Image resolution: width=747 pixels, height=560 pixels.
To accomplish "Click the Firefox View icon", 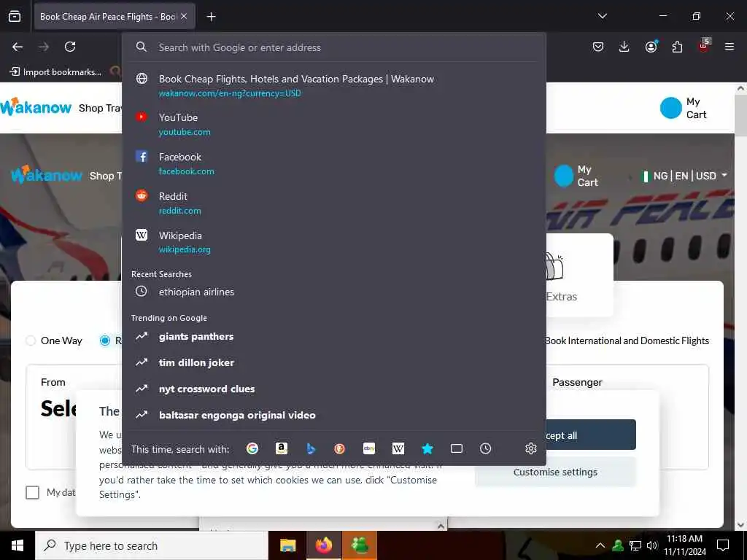I will [x=15, y=16].
